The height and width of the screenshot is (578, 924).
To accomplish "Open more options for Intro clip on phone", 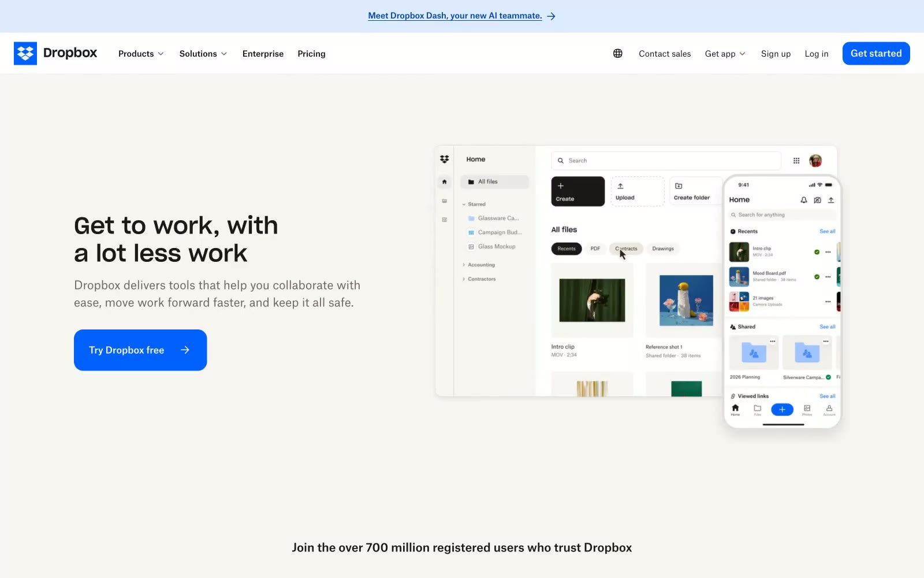I will [828, 252].
